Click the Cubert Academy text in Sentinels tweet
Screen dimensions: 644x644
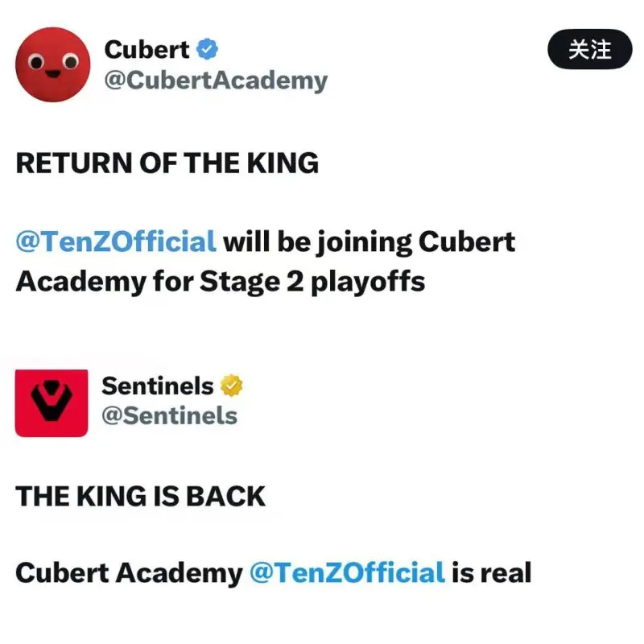click(x=129, y=573)
